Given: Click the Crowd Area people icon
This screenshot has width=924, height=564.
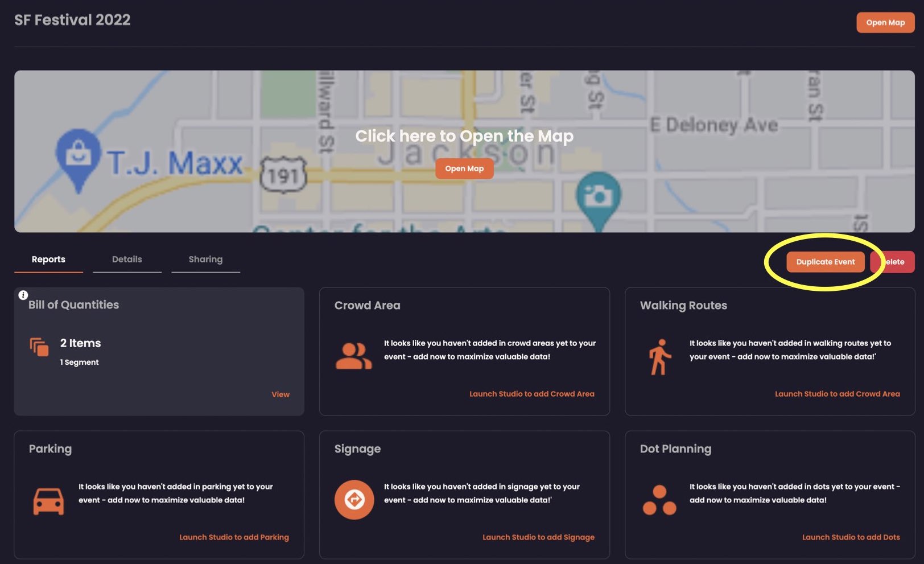Looking at the screenshot, I should click(x=353, y=356).
